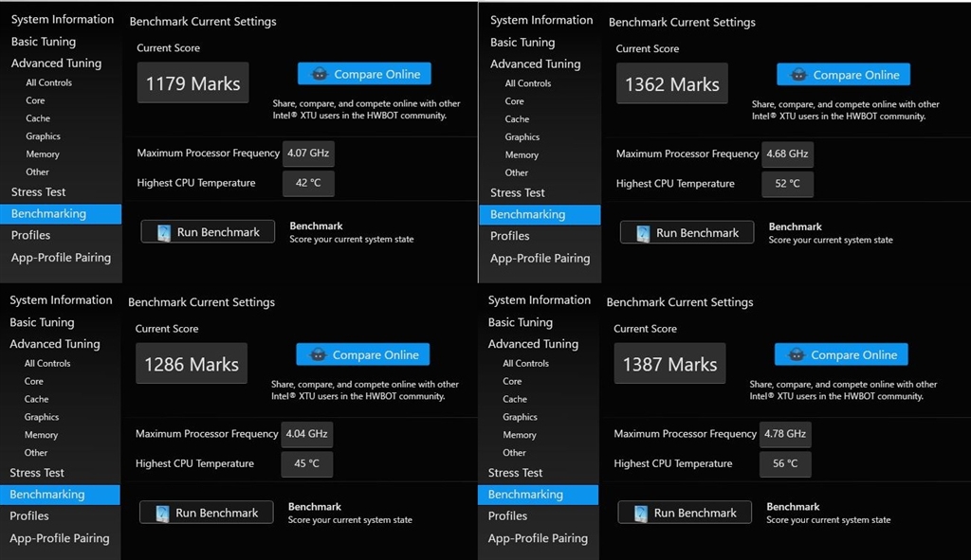
Task: Select Graphics under Advanced Tuning, top-right panel
Action: point(522,136)
